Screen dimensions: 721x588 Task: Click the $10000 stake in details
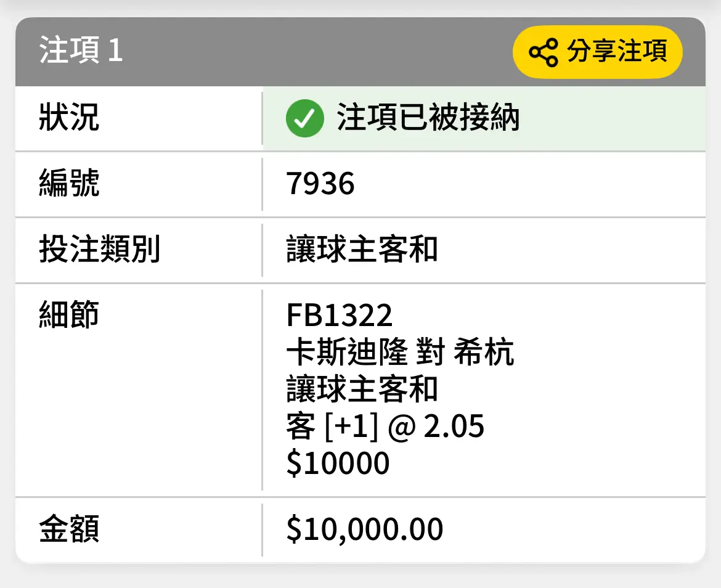338,463
